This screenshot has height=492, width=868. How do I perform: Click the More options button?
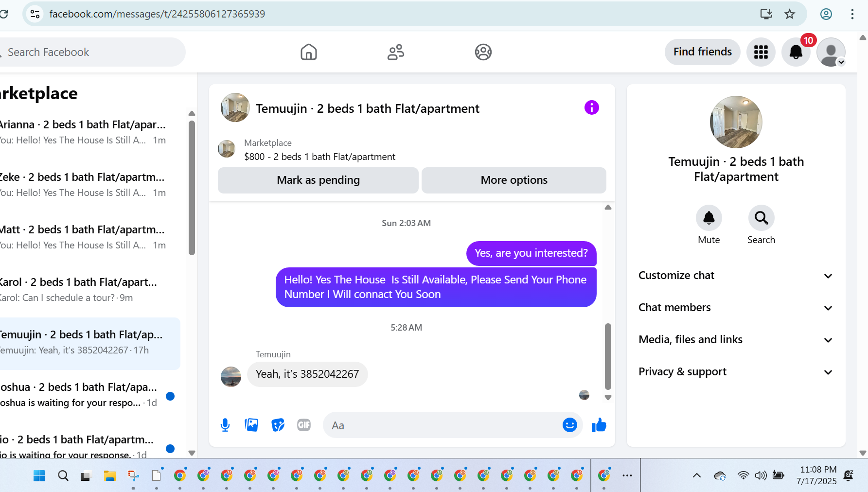514,180
